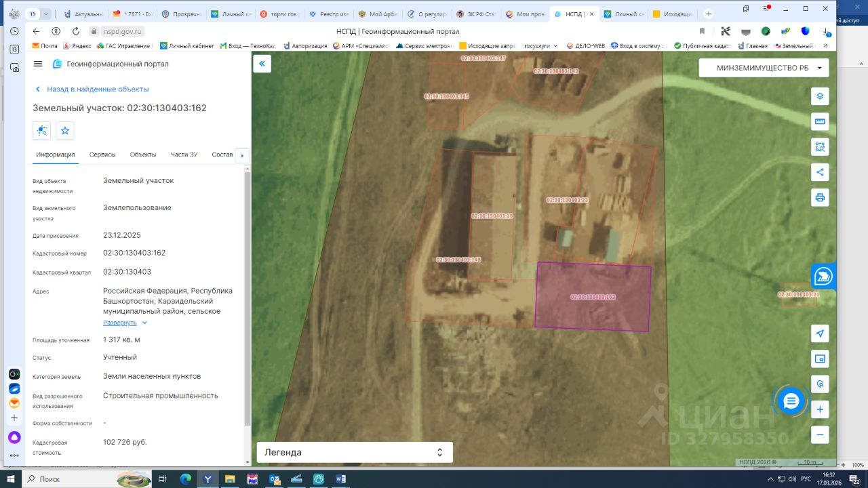The height and width of the screenshot is (488, 868).
Task: Open the tab group dropdown arrow
Action: 46,14
